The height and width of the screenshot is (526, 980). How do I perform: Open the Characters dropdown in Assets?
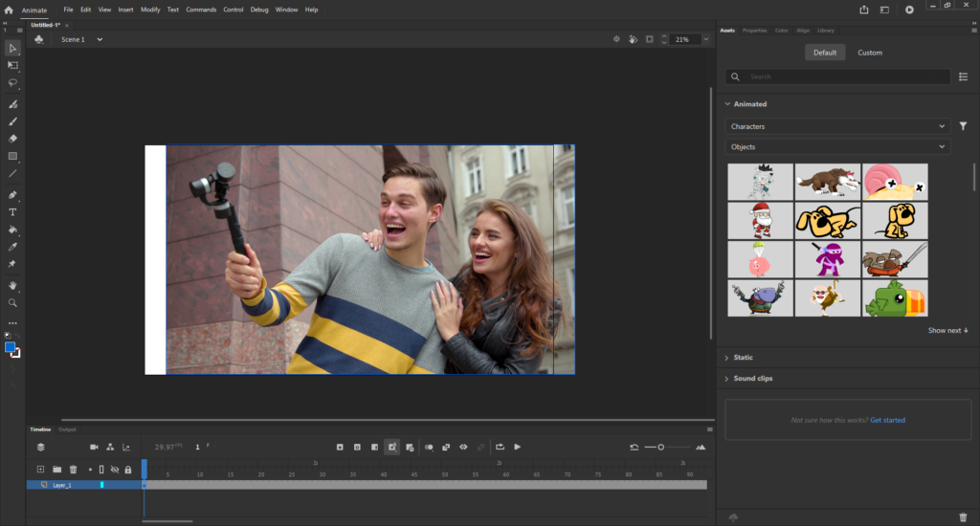(836, 126)
